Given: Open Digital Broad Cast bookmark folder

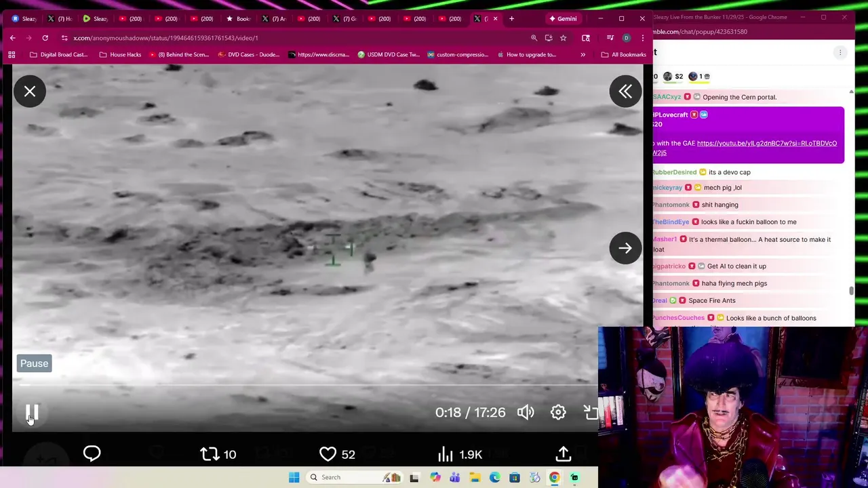Looking at the screenshot, I should pyautogui.click(x=59, y=55).
